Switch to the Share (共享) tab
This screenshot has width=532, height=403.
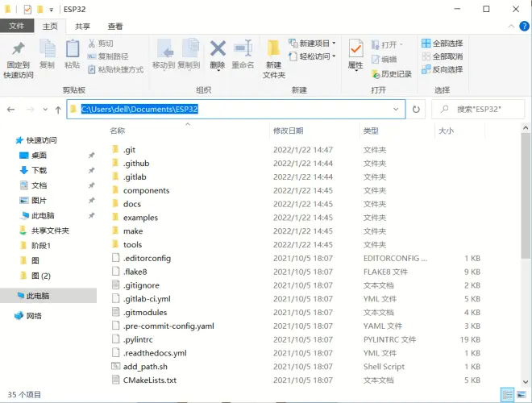82,26
